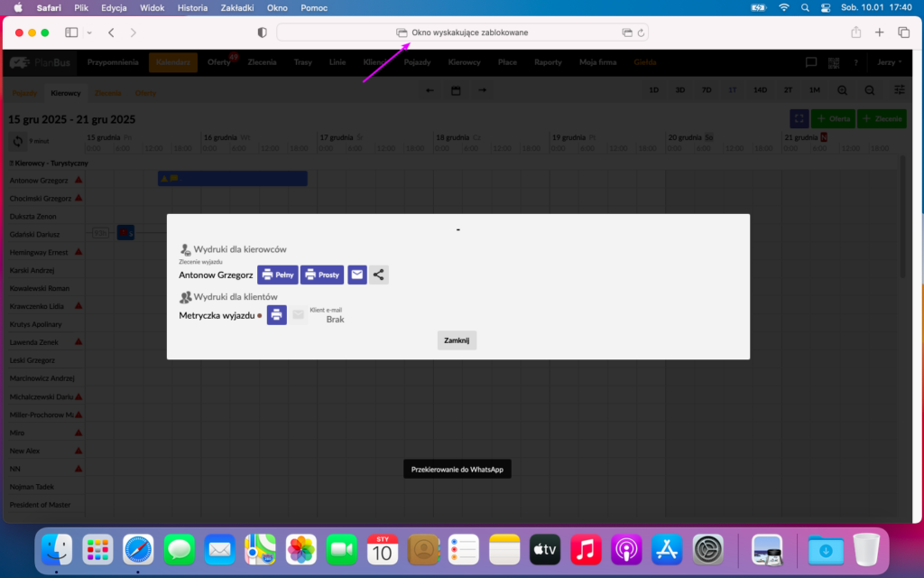Screen dimensions: 924x578
Task: Print the Metryczka wyjazdu for clients
Action: pos(277,315)
